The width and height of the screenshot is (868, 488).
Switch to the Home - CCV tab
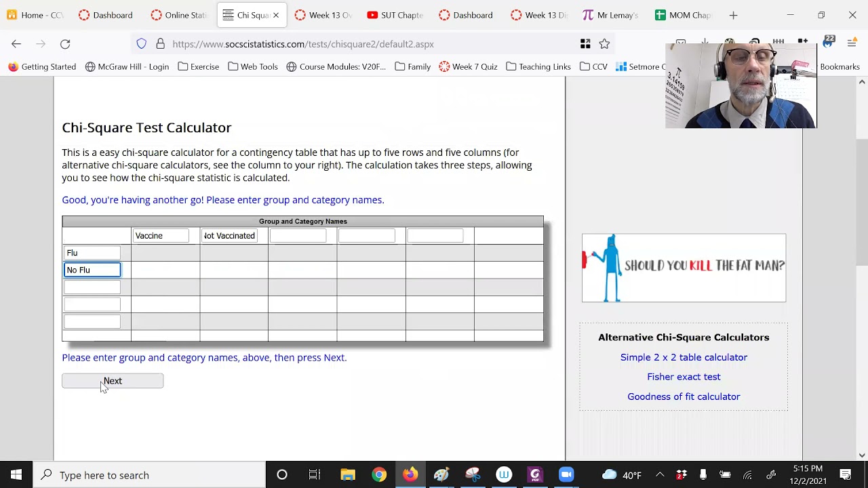tap(35, 15)
